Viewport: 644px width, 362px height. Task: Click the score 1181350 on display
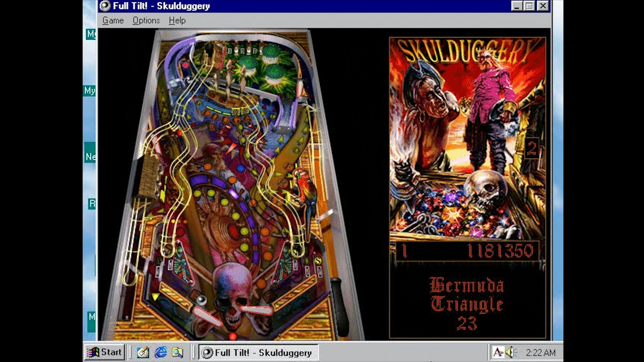pyautogui.click(x=500, y=251)
